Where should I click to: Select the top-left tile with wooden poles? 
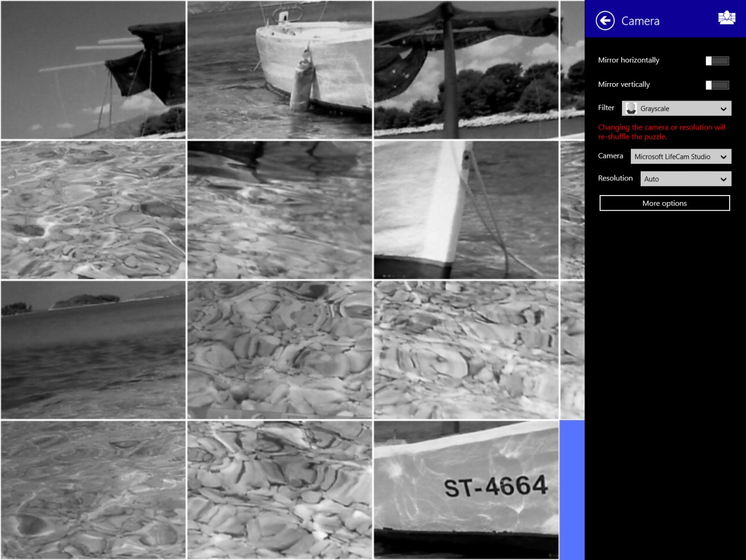pos(93,70)
